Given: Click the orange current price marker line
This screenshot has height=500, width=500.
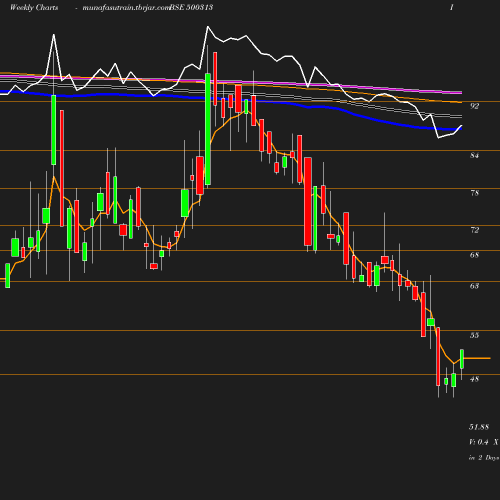Looking at the screenshot, I should click(477, 358).
